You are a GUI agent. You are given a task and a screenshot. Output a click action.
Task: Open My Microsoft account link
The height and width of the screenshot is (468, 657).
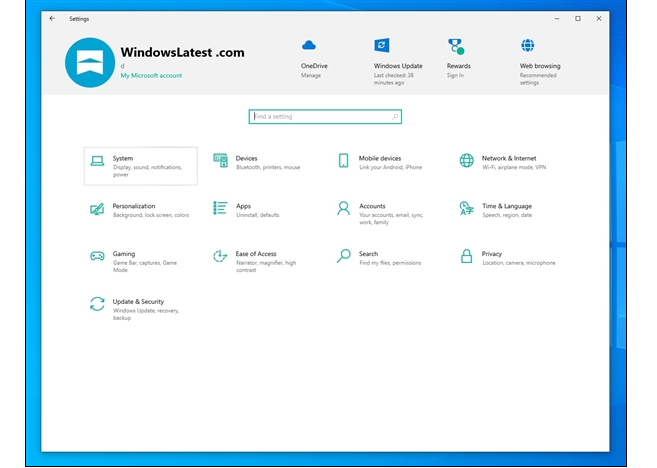(151, 75)
